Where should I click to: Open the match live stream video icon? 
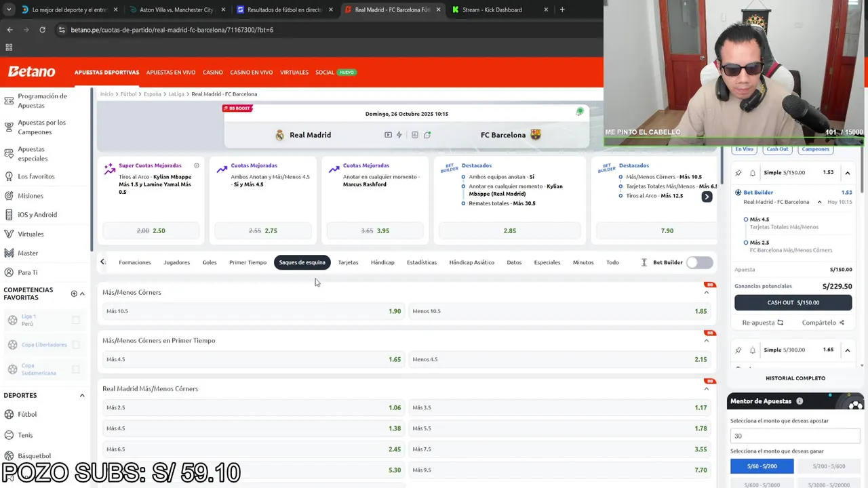388,135
